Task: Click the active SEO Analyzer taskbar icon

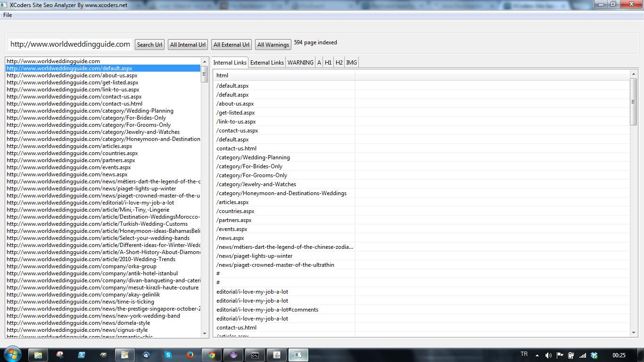Action: click(x=298, y=355)
